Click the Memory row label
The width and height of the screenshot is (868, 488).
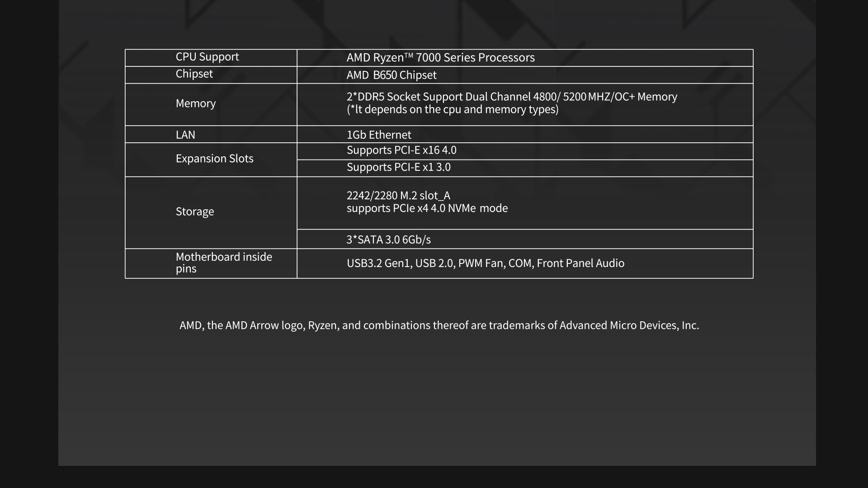tap(196, 103)
